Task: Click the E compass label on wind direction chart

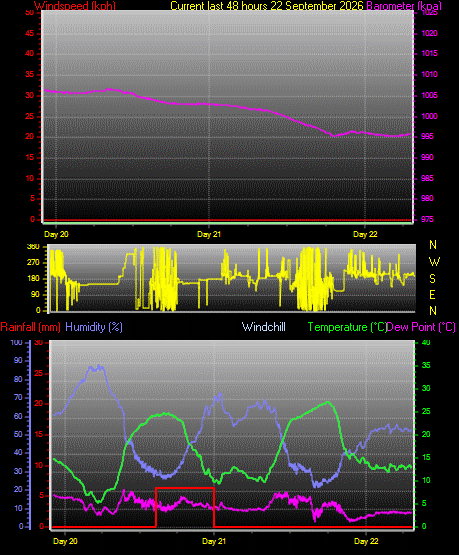Action: 432,294
